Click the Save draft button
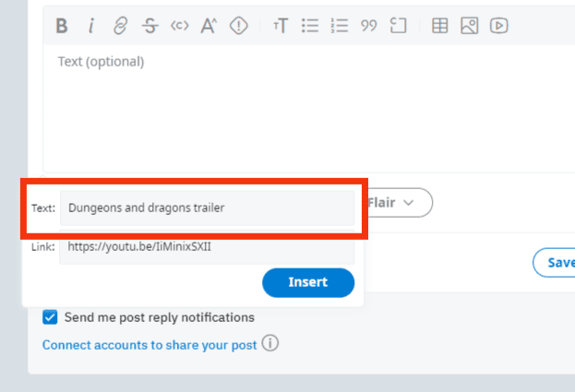575x392 pixels. (555, 263)
